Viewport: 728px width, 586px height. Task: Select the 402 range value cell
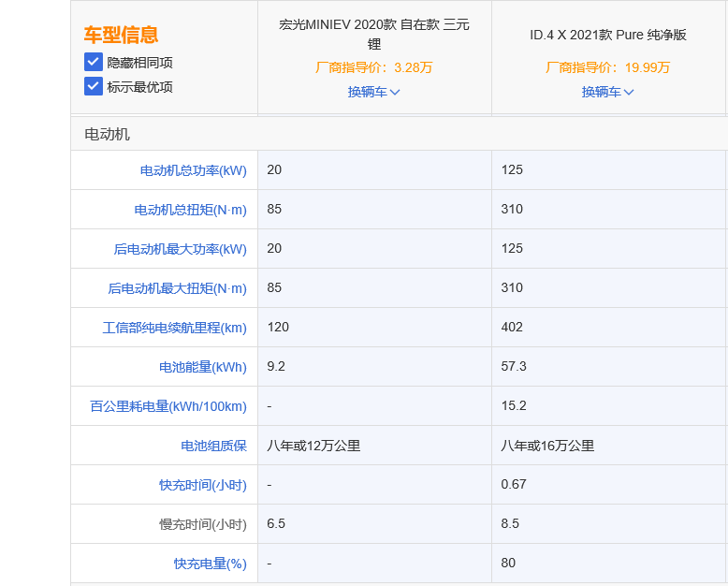pyautogui.click(x=607, y=328)
